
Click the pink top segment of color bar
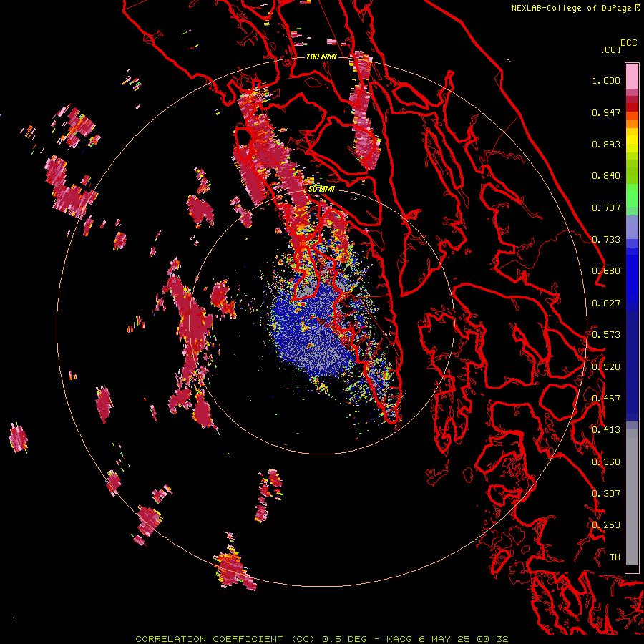632,76
